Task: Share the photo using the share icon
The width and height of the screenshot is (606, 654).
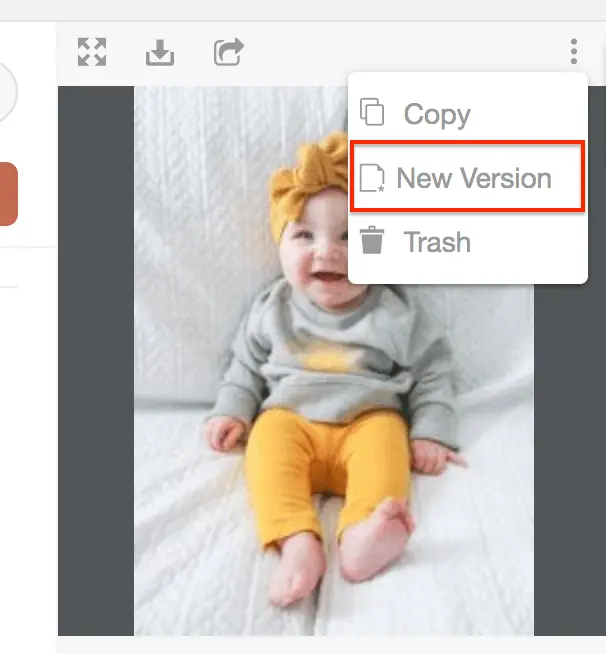Action: (x=229, y=52)
